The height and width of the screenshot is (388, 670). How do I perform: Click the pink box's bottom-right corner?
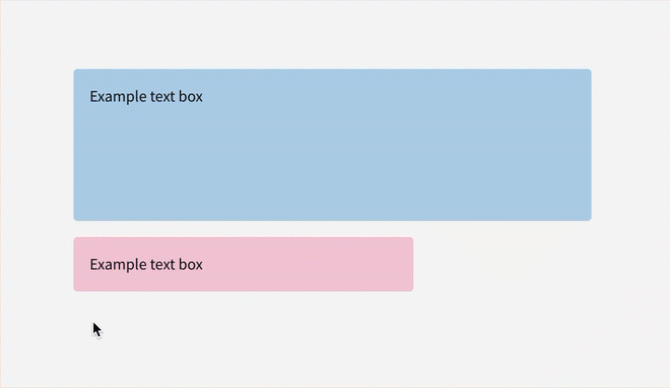point(412,290)
